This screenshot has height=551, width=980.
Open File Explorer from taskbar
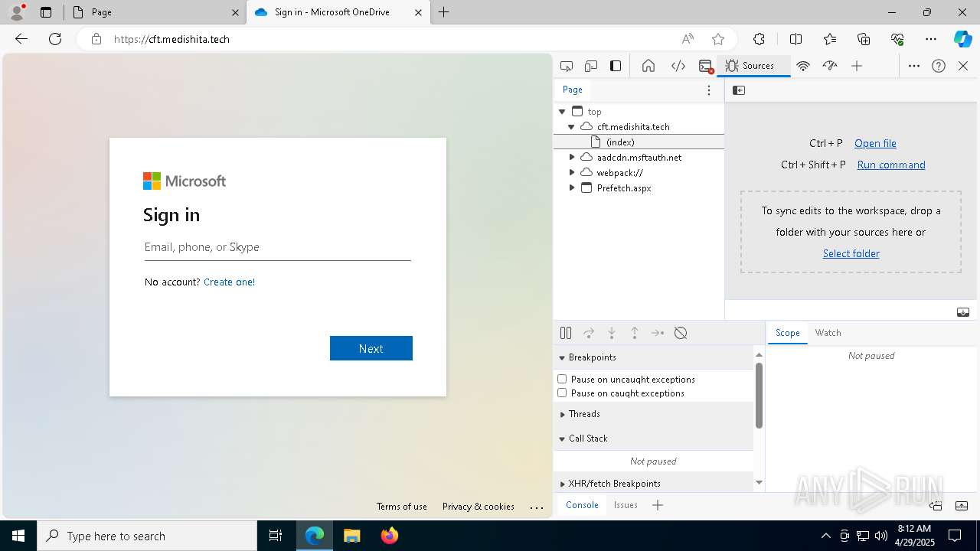(x=351, y=536)
